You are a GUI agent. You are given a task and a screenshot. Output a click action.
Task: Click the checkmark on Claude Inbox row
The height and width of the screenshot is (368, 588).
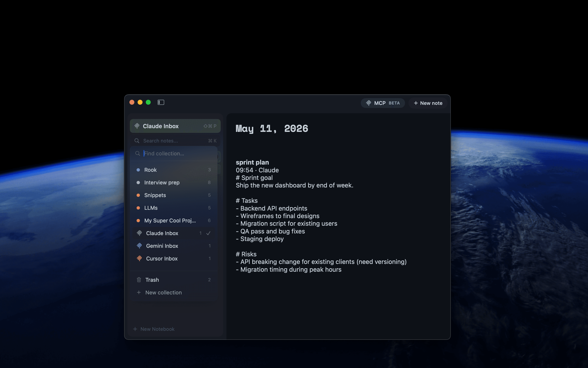pyautogui.click(x=208, y=233)
